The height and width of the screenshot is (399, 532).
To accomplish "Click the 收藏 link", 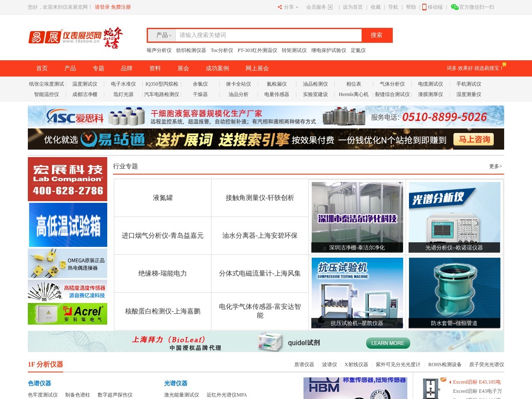I will click(376, 7).
